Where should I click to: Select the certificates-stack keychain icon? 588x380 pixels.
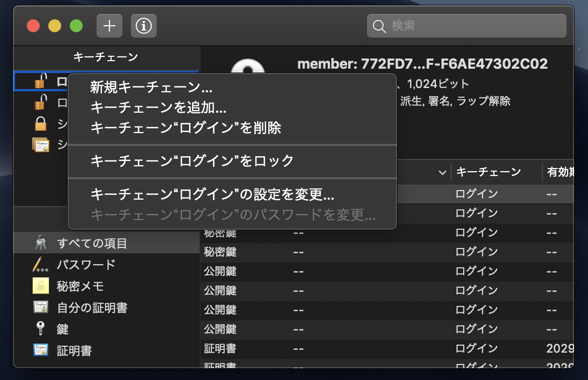[x=41, y=144]
